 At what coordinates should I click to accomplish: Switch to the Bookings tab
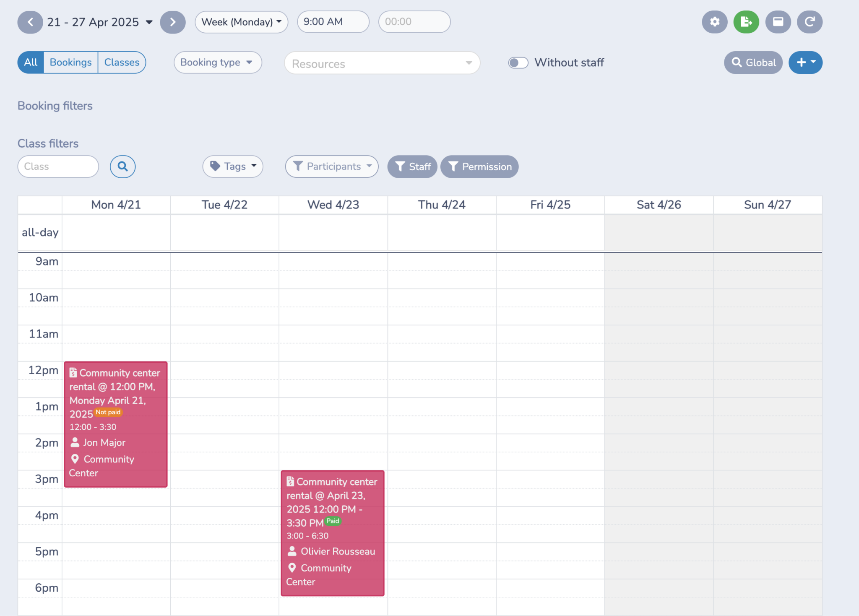click(70, 62)
